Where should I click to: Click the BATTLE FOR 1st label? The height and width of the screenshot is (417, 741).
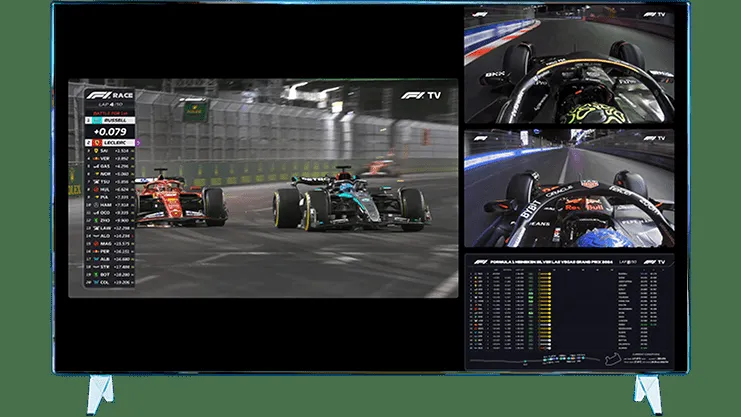(110, 113)
